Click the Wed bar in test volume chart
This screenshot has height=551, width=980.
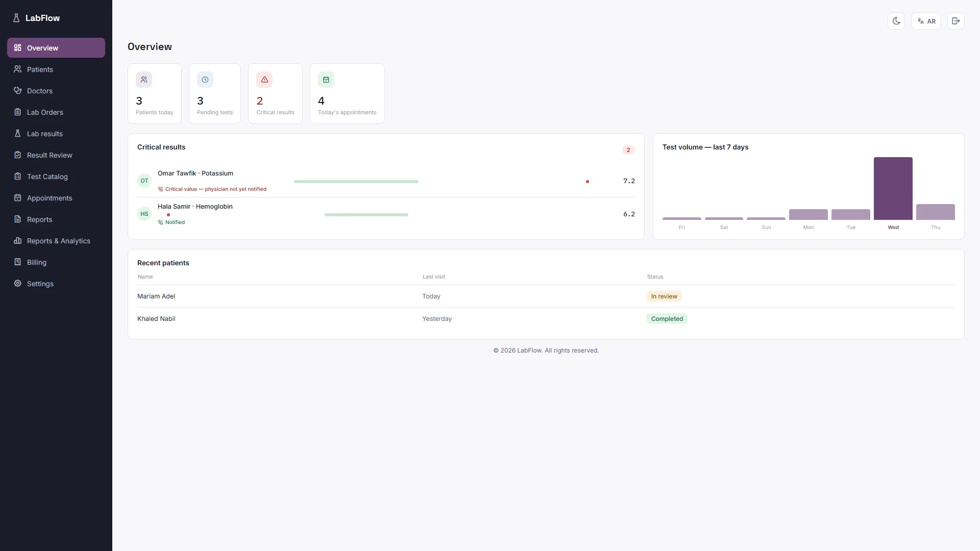893,188
